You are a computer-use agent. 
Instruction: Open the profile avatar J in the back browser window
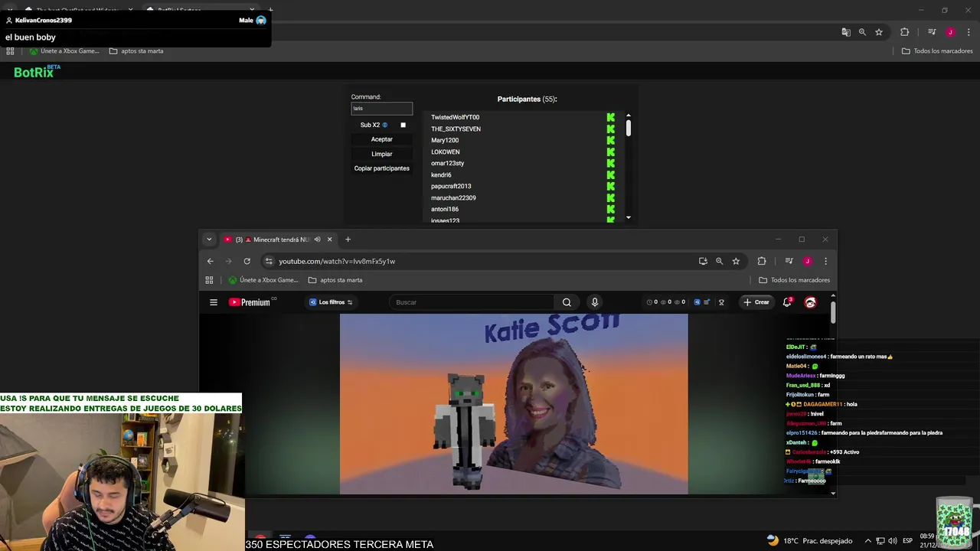[950, 32]
